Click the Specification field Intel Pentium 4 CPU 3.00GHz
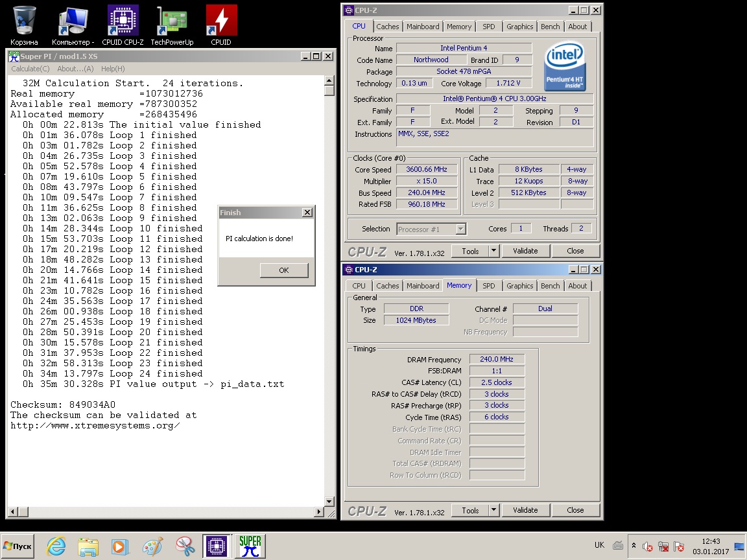The image size is (747, 560). [x=495, y=99]
